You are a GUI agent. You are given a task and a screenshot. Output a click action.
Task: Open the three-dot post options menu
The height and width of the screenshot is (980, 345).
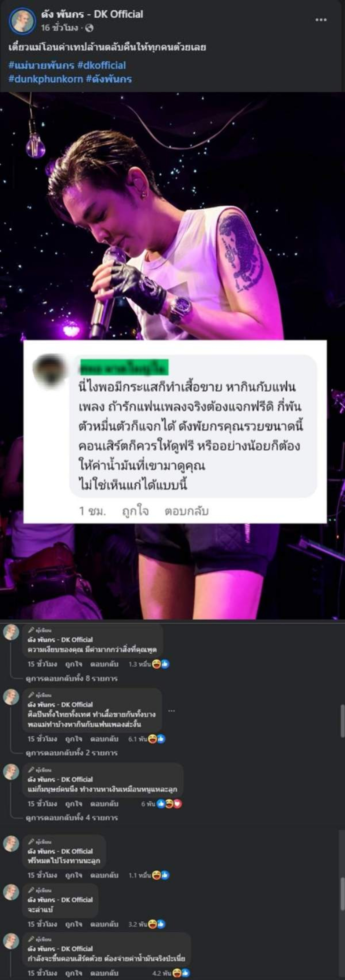[321, 20]
